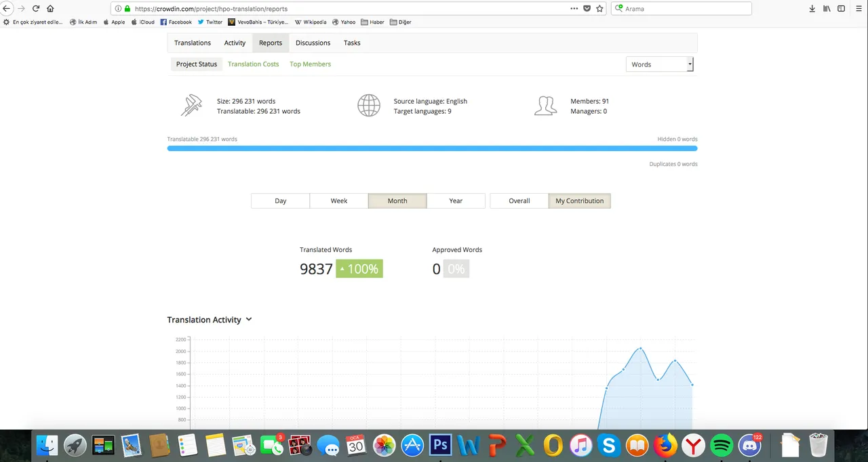Open Spotify in the dock
The height and width of the screenshot is (462, 868).
(722, 445)
